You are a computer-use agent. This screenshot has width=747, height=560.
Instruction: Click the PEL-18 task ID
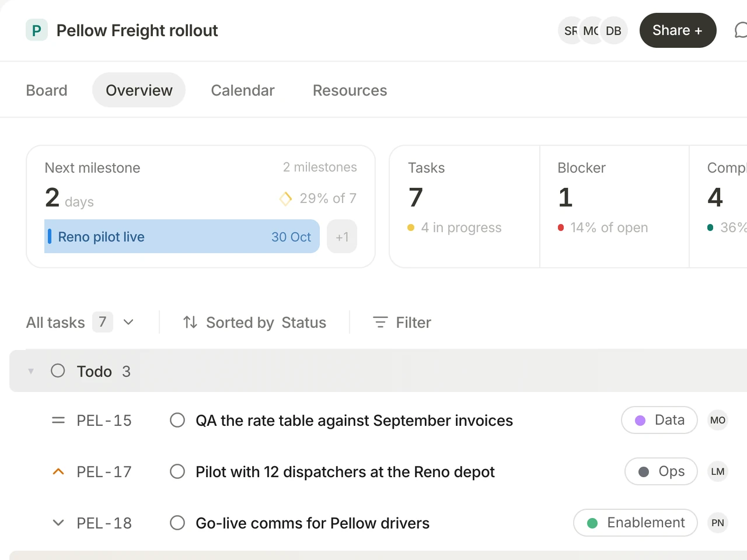pos(104,523)
